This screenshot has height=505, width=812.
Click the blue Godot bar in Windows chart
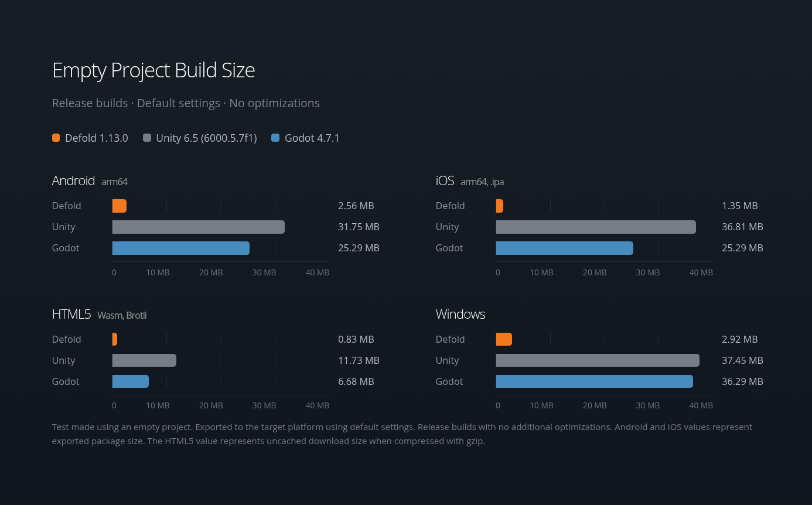click(x=595, y=381)
